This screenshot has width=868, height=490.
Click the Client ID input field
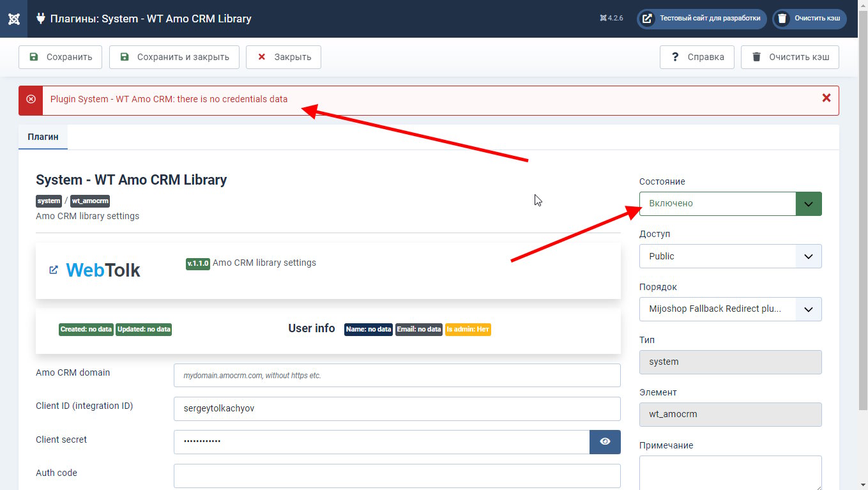point(397,409)
